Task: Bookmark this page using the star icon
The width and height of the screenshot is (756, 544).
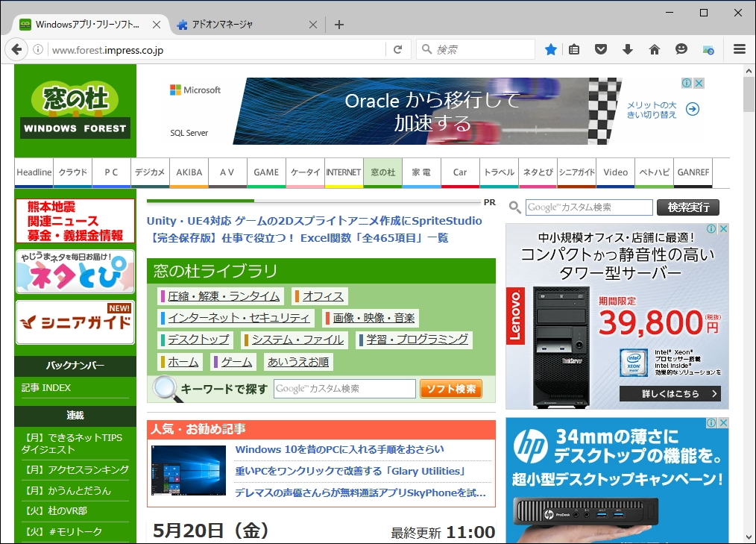Action: pos(551,49)
